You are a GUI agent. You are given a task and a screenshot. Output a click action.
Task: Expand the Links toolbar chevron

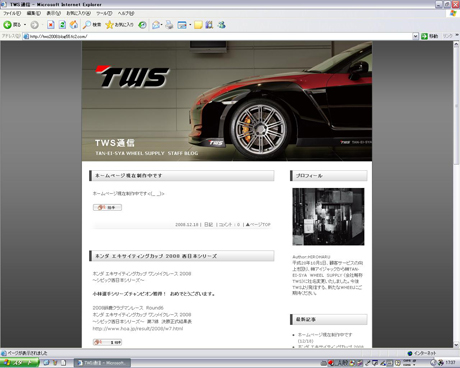[457, 35]
